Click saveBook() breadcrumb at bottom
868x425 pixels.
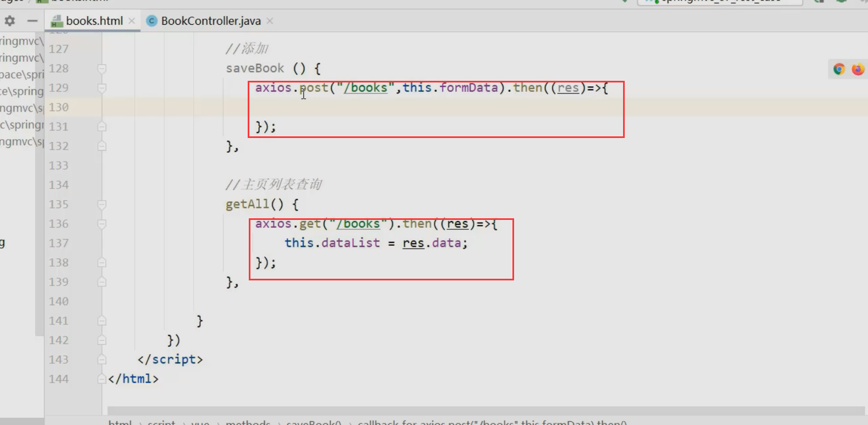pos(314,422)
